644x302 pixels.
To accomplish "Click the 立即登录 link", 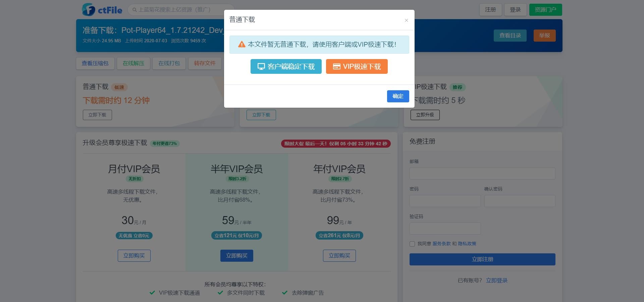I will coord(496,281).
